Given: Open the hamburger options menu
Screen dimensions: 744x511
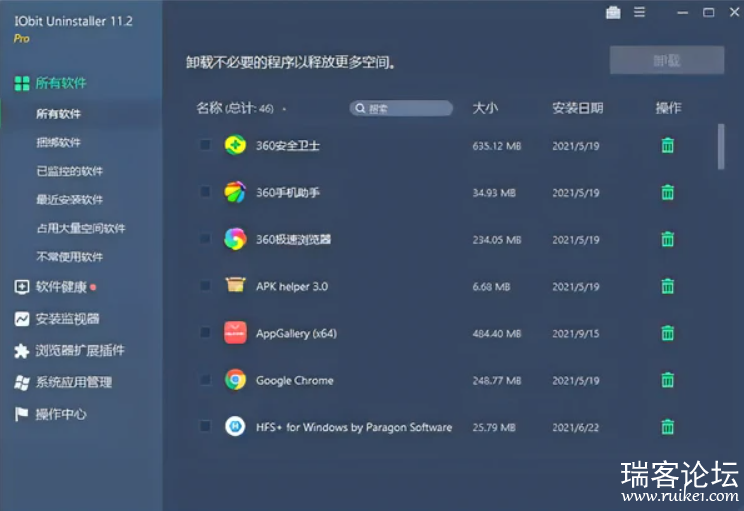Looking at the screenshot, I should 640,12.
